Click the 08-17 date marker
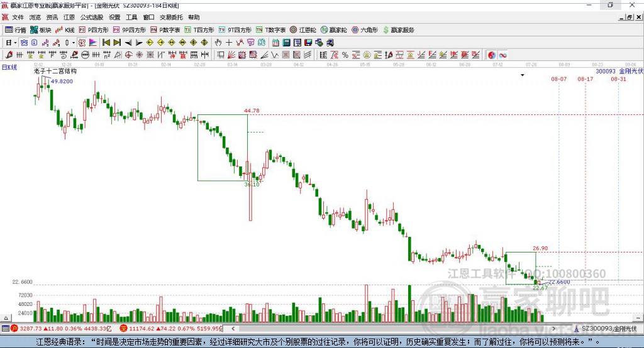The height and width of the screenshot is (348, 644). click(x=586, y=79)
